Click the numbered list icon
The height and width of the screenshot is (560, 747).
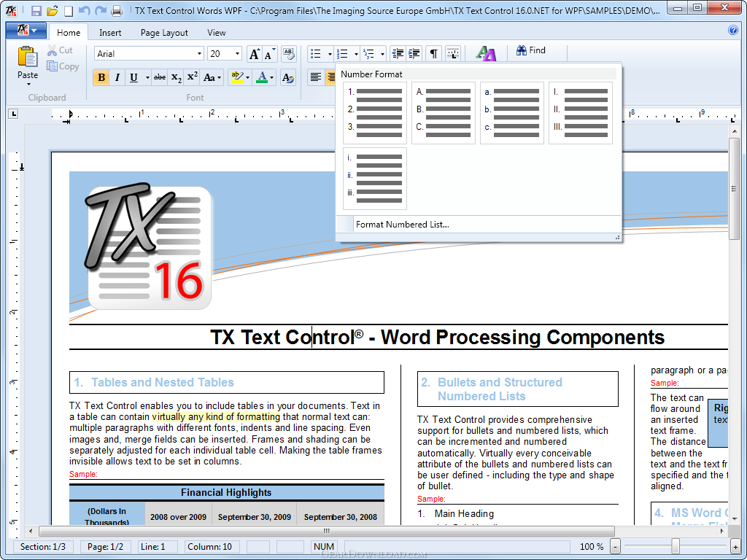click(343, 54)
